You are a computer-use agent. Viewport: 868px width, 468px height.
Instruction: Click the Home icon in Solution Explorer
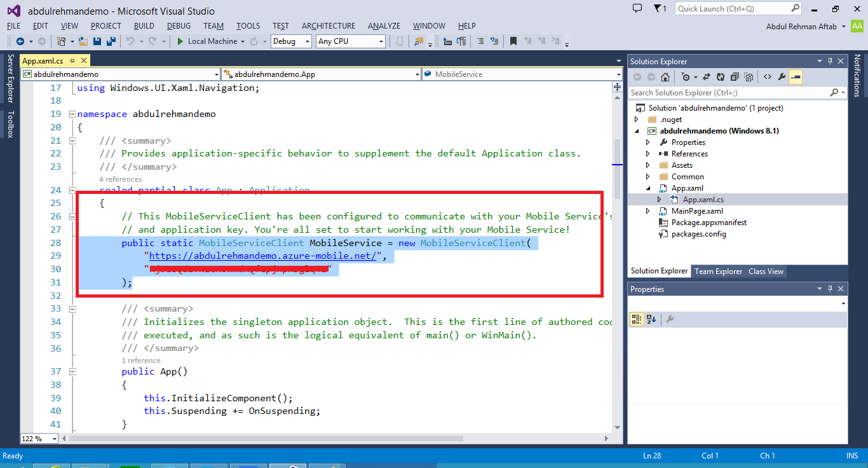(x=665, y=77)
